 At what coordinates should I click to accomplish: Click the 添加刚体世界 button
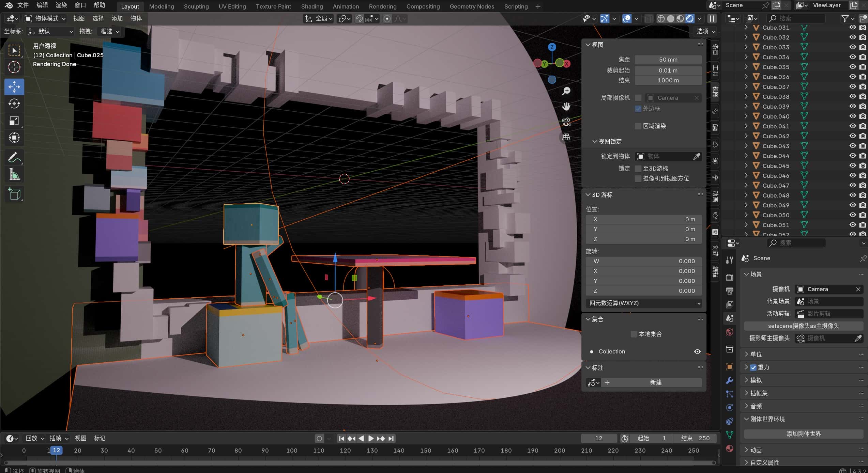[803, 434]
